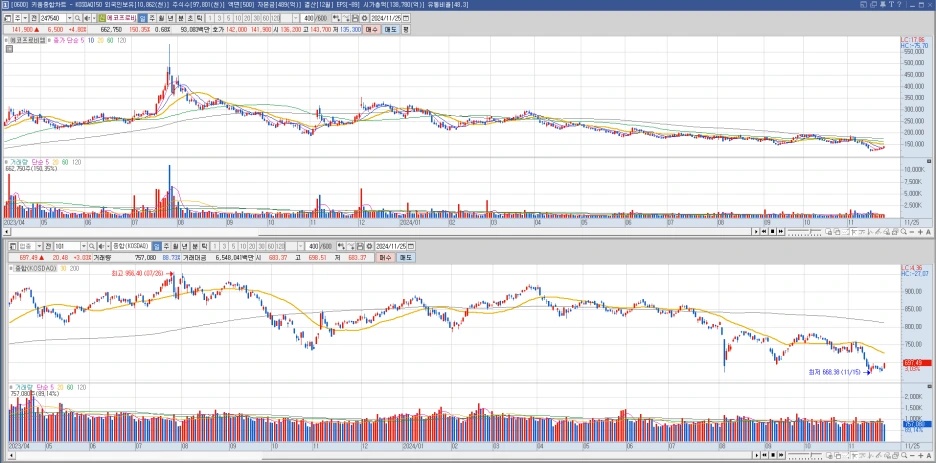Click the 매수 buy button in the lower chart

pos(384,258)
